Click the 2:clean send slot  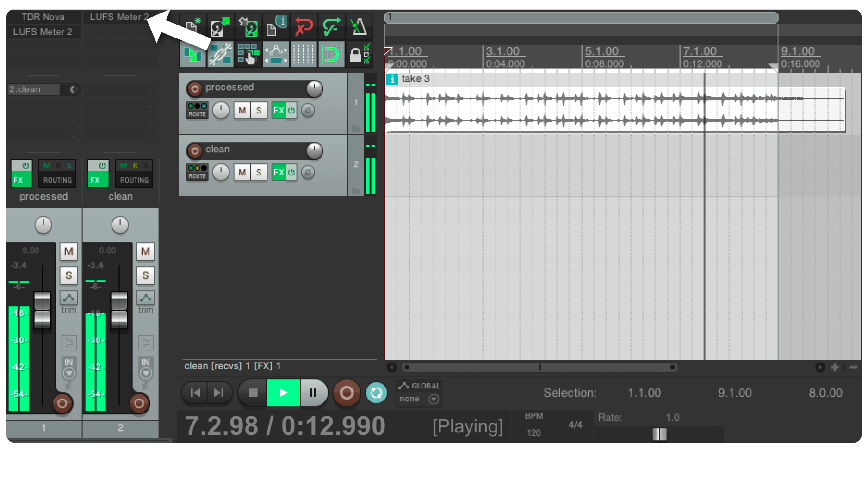point(34,89)
